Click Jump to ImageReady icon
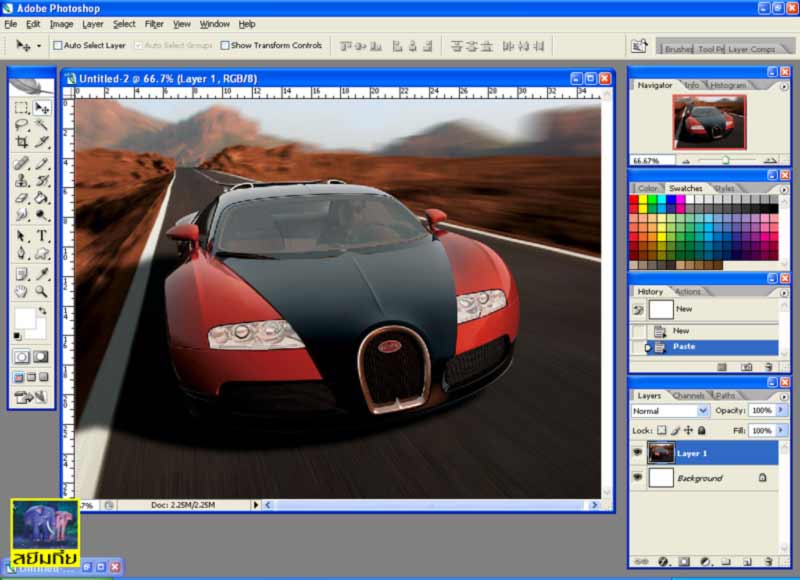 pyautogui.click(x=31, y=397)
